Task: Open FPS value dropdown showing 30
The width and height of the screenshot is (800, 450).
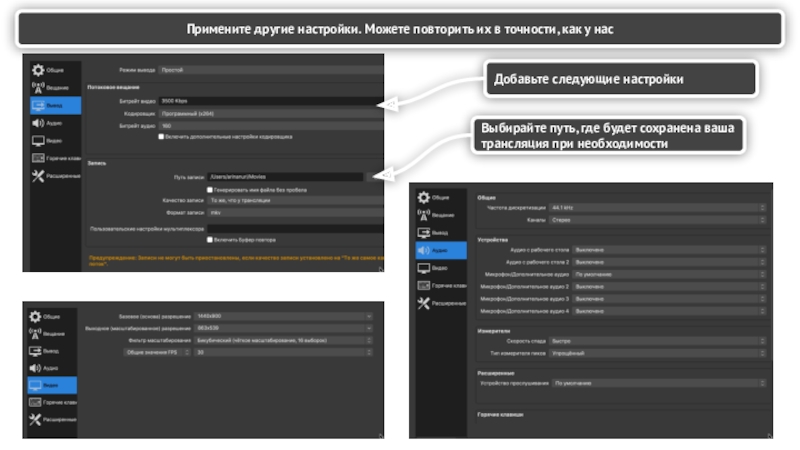Action: [284, 352]
